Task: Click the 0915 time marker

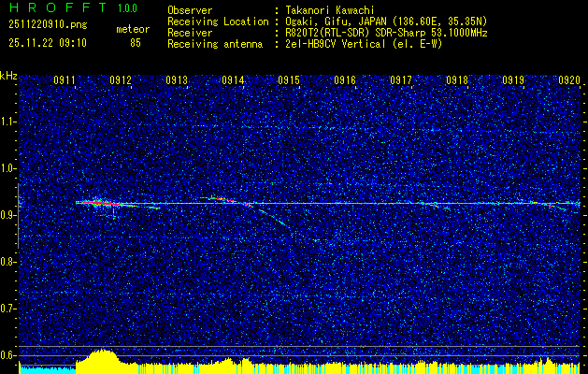Action: [x=289, y=79]
